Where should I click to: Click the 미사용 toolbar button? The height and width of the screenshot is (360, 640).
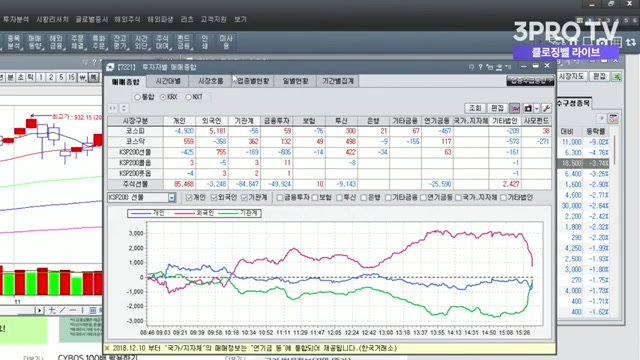click(x=226, y=42)
